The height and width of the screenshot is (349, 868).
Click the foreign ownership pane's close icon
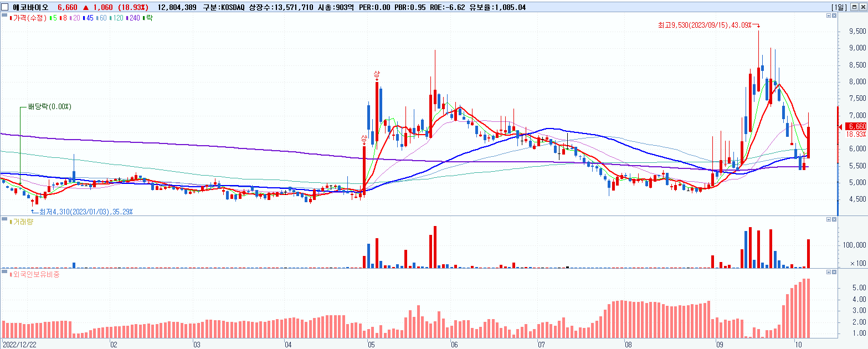pos(834,272)
